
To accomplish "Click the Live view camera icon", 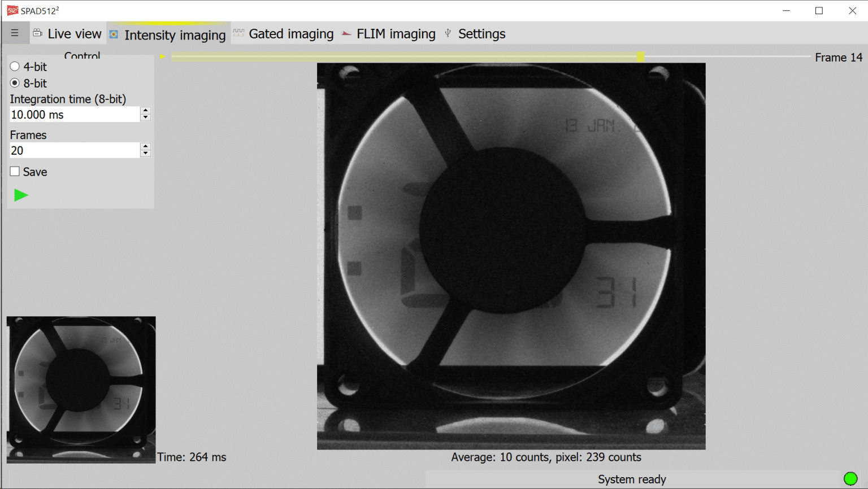I will pyautogui.click(x=37, y=33).
